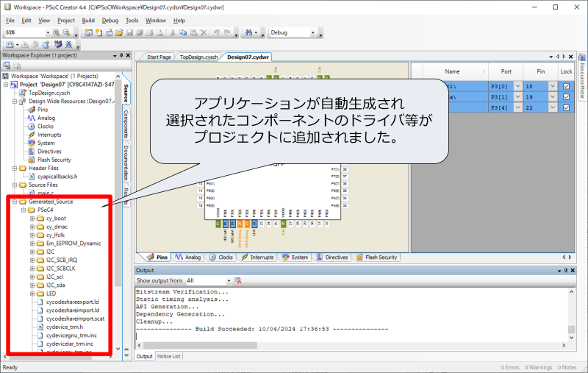Click the Clean project toolbar icon
Screen dimensions: 588x373
[x=25, y=45]
